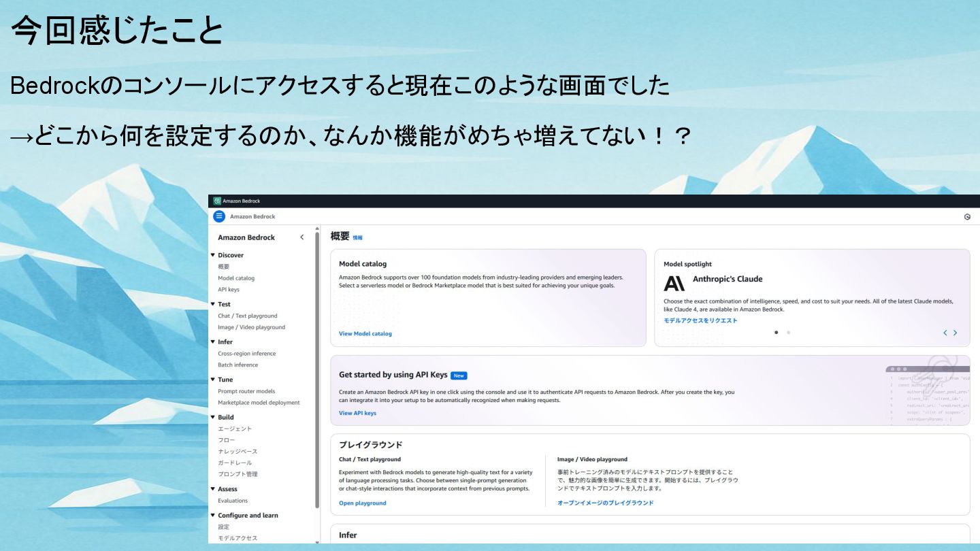Screen dimensions: 980x551
Task: Click the Model catalog card heading
Action: tap(363, 264)
